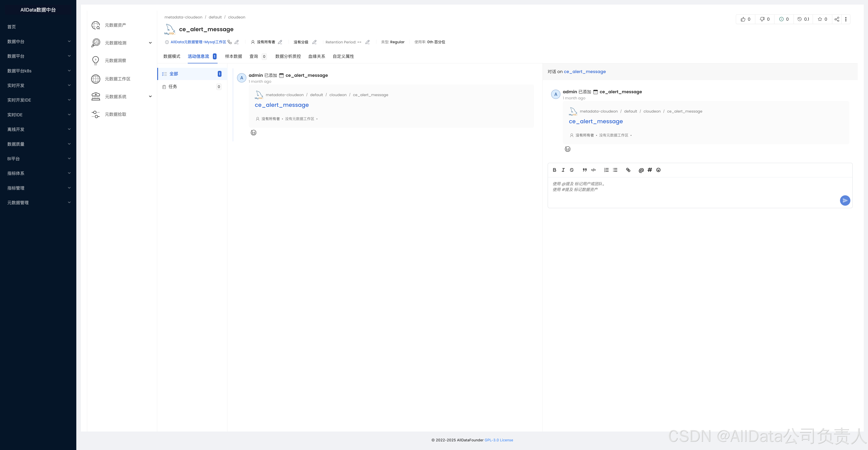The width and height of the screenshot is (868, 450).
Task: Expand the 元数据系统 submenu
Action: [x=150, y=97]
